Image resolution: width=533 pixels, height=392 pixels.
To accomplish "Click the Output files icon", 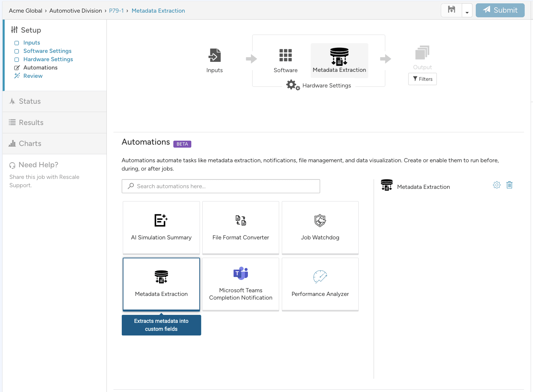I will [x=423, y=53].
